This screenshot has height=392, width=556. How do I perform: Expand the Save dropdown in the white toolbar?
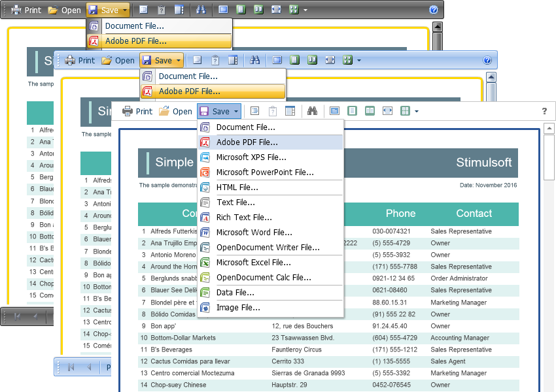(220, 111)
